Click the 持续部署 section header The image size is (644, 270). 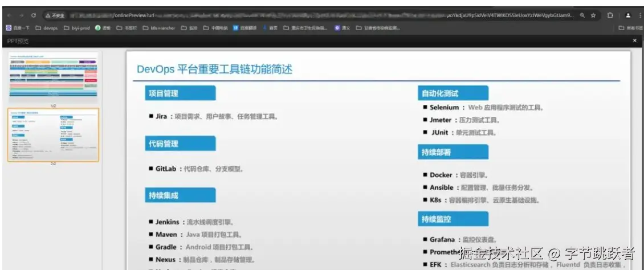[453, 152]
